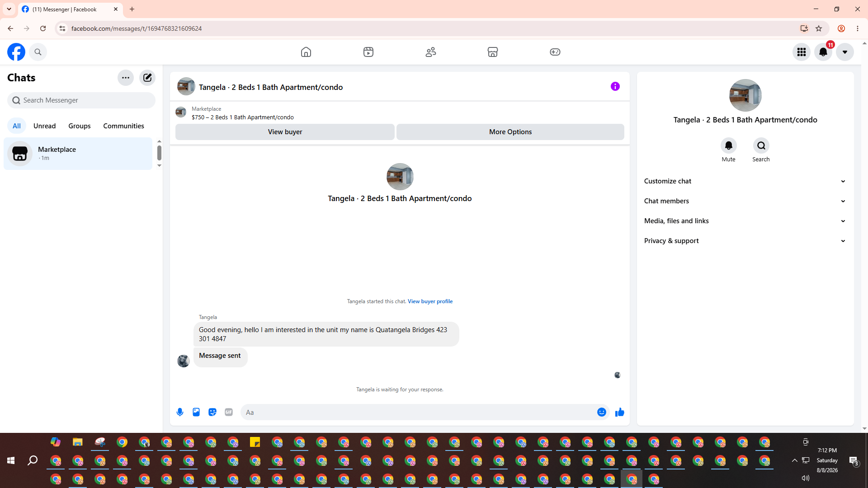Click the chat list scrollbar
This screenshot has height=488, width=868.
pos(159,153)
